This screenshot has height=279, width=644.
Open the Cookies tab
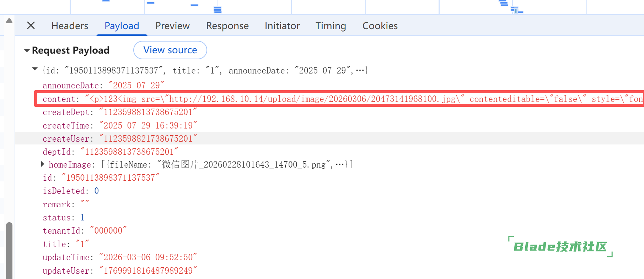pyautogui.click(x=380, y=26)
